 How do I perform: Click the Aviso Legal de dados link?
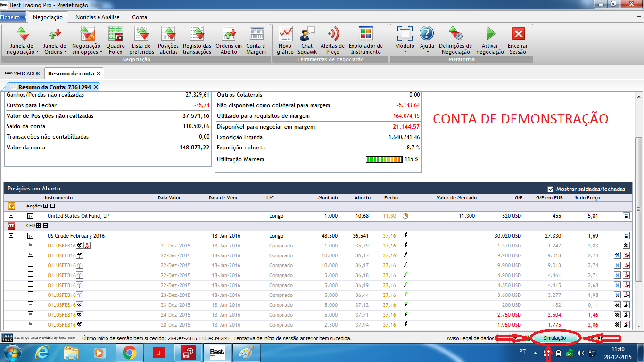point(470,338)
